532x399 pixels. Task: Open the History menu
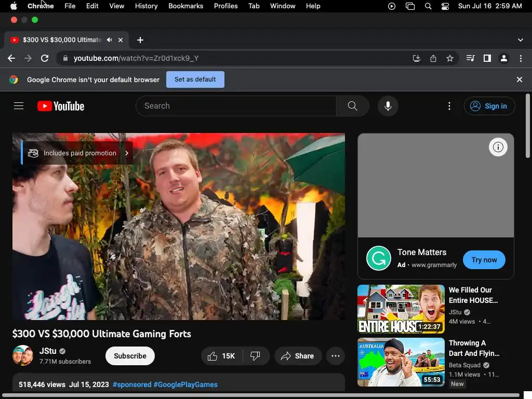point(146,6)
